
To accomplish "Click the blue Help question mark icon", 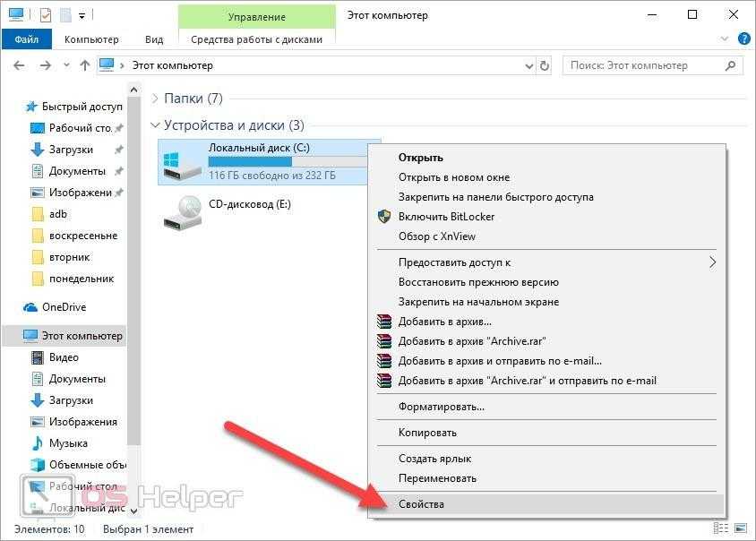I will 743,39.
